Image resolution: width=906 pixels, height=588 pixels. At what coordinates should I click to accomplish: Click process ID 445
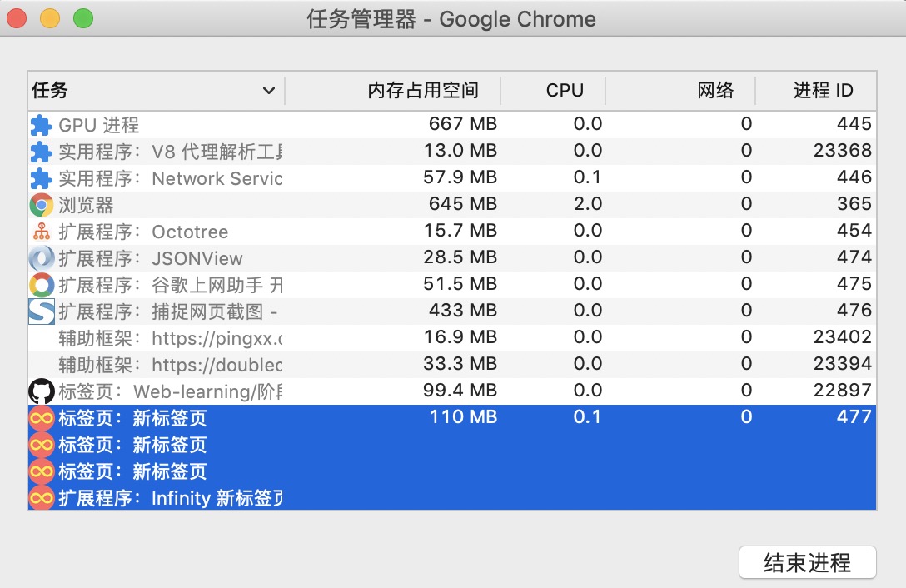[854, 124]
